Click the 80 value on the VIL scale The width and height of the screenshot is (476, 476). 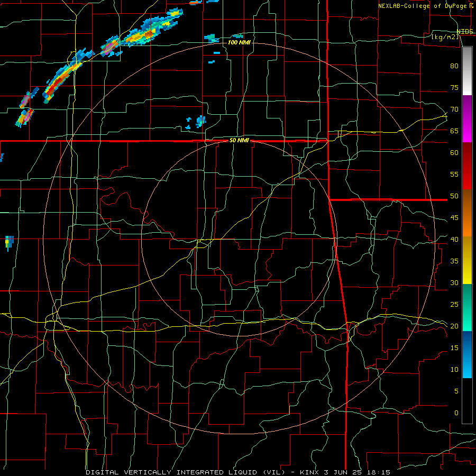coord(454,66)
